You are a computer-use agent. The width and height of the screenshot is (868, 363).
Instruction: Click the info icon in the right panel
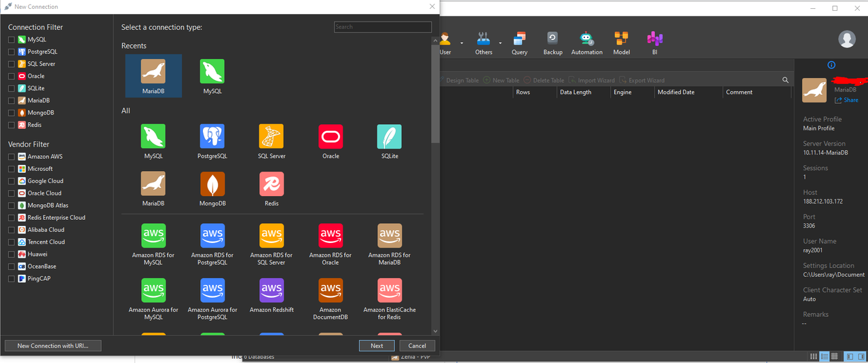[831, 65]
